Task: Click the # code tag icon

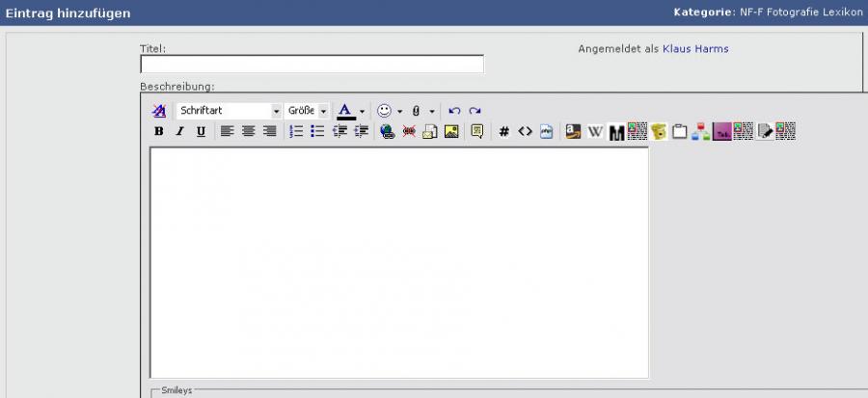Action: (503, 132)
